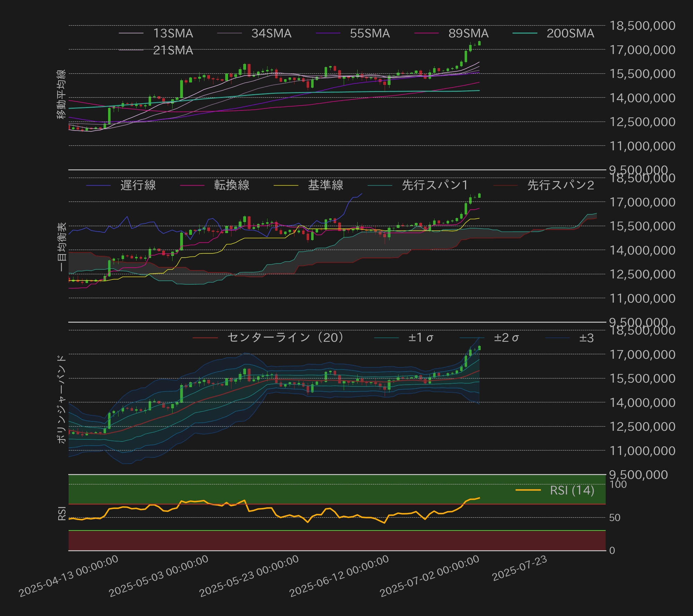The width and height of the screenshot is (693, 616).
Task: Click the ±3 band legend entry
Action: click(x=586, y=338)
